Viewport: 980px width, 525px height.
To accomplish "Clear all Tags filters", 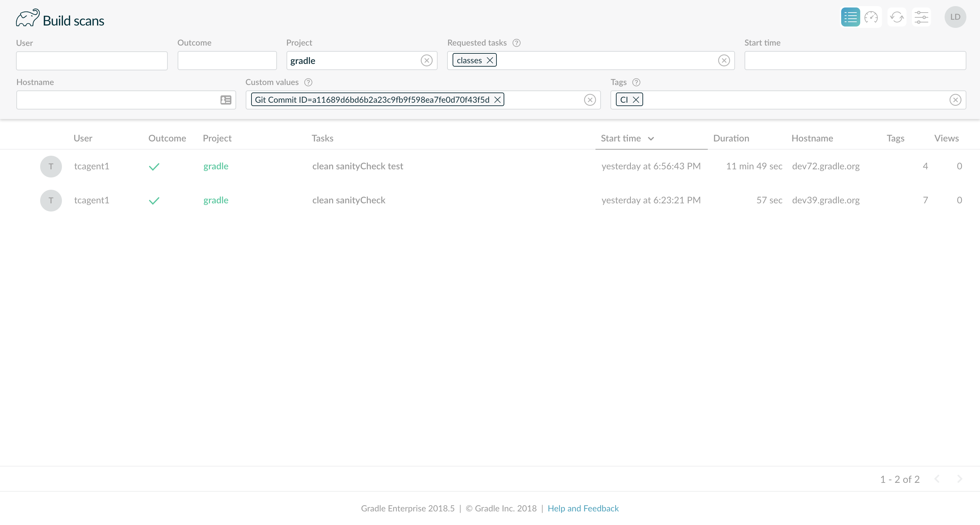I will coord(955,100).
